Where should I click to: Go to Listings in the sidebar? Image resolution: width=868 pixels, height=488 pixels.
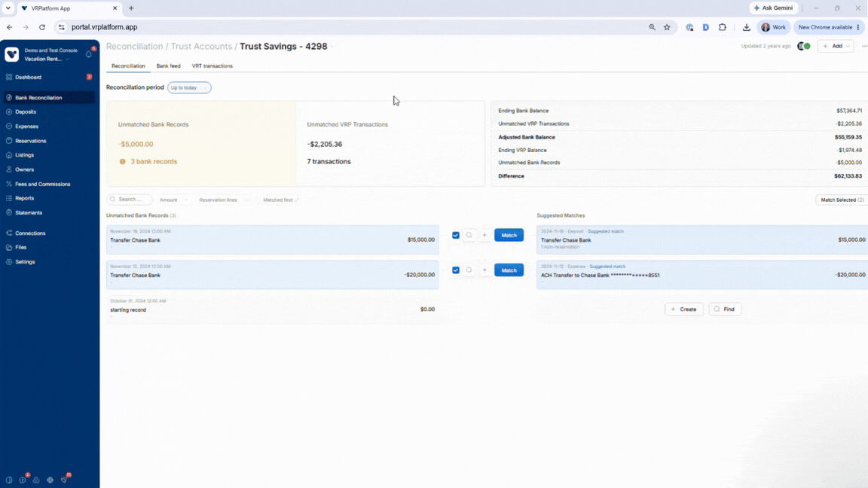[x=24, y=155]
